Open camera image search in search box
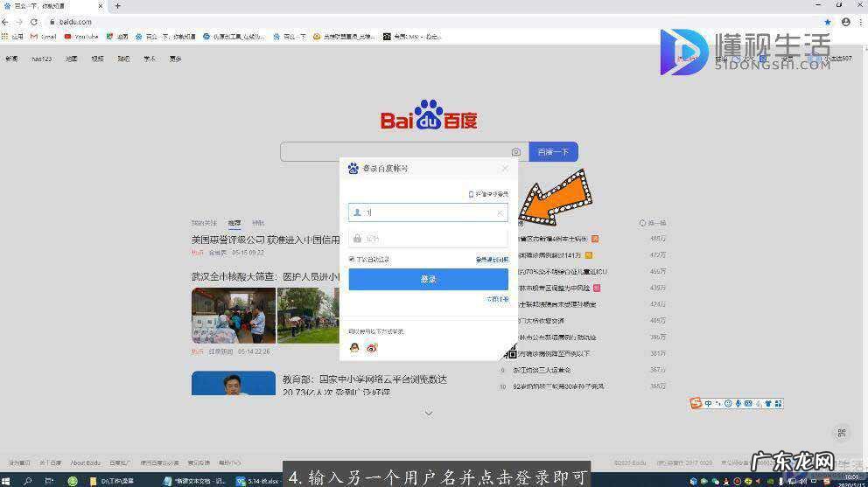This screenshot has width=868, height=487. [516, 151]
